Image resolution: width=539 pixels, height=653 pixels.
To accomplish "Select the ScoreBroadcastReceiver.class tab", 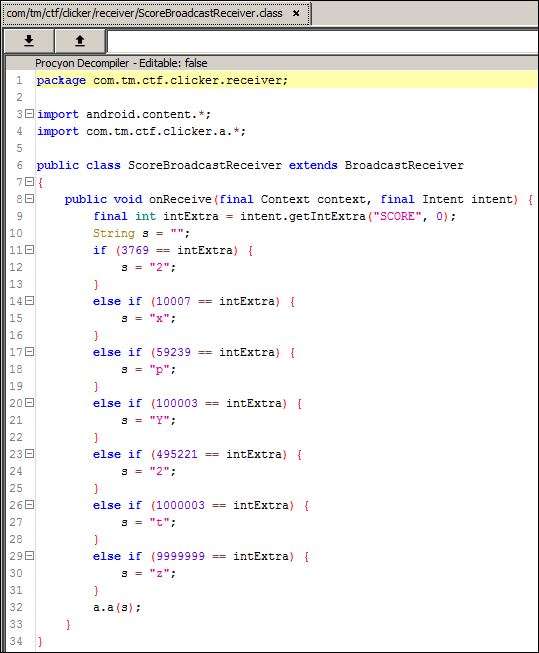I will tap(145, 13).
